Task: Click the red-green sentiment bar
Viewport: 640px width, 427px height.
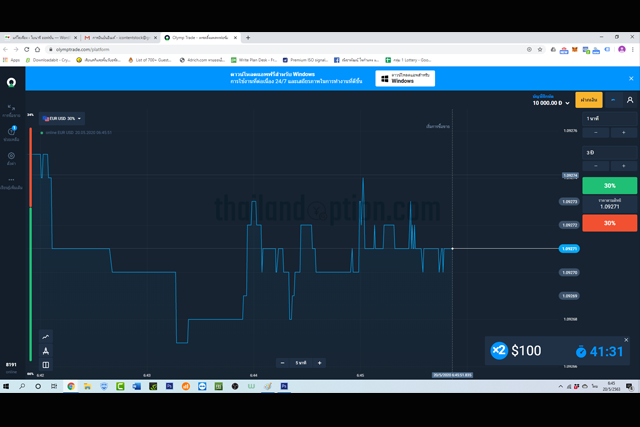Action: 31,244
